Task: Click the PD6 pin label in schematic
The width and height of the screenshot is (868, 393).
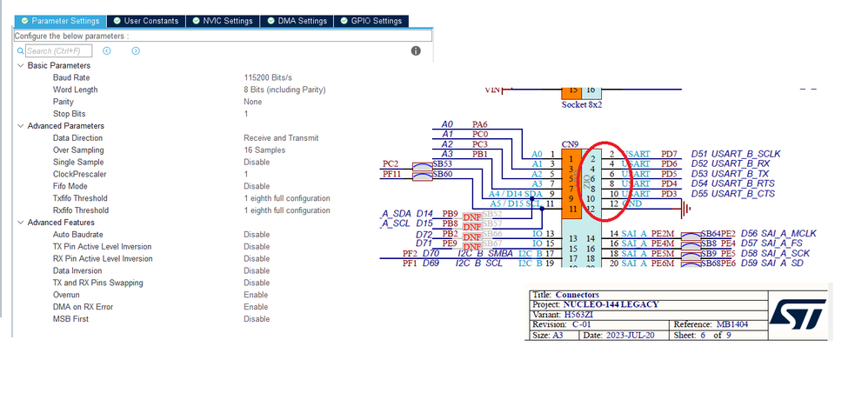Action: tap(669, 163)
